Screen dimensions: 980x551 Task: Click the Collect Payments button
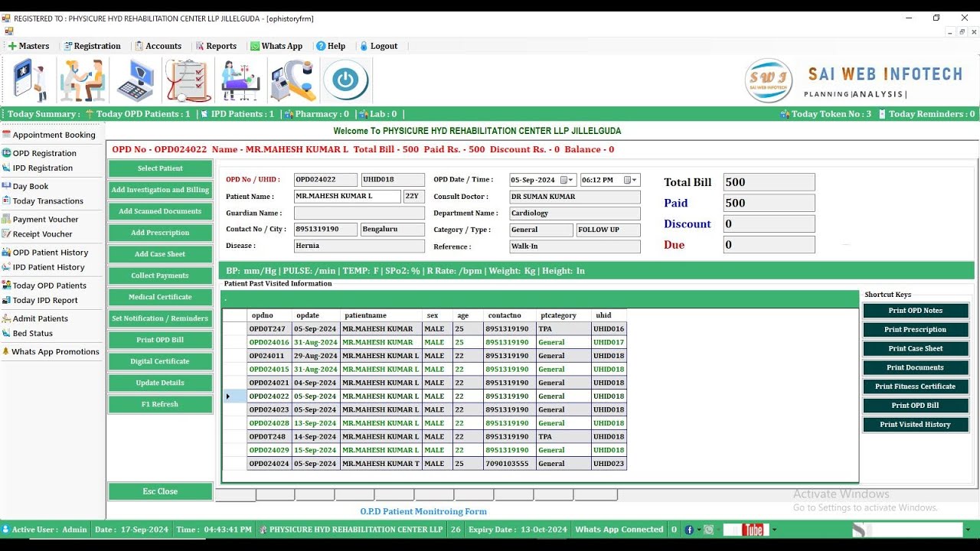click(160, 275)
